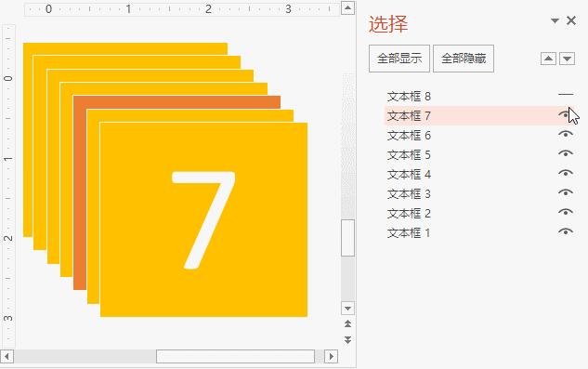Hide the 文本框 5 object

coord(566,153)
